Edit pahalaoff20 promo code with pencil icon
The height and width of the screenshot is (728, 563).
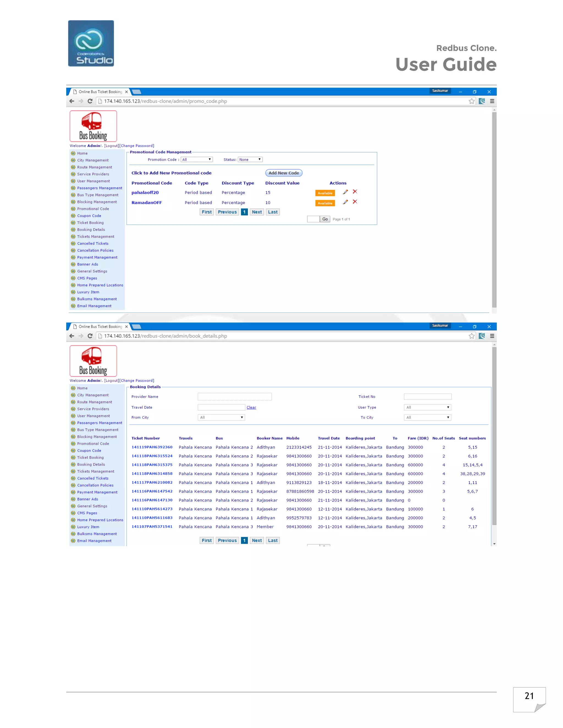[x=346, y=192]
